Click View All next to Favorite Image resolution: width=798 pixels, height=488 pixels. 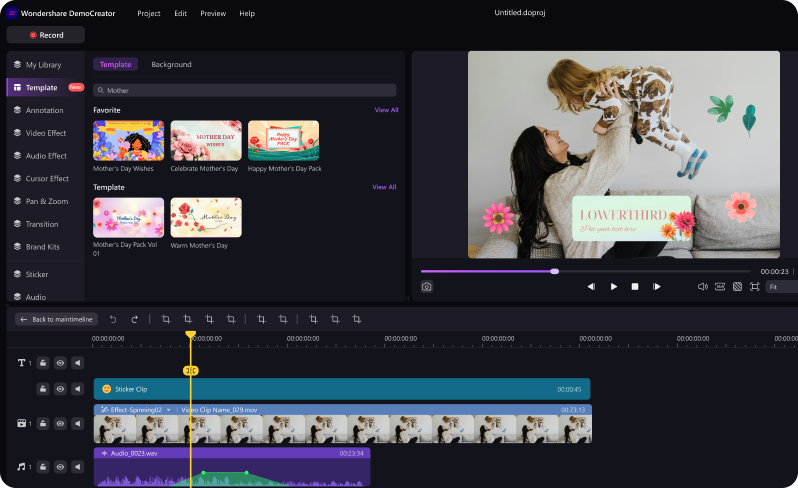point(386,110)
